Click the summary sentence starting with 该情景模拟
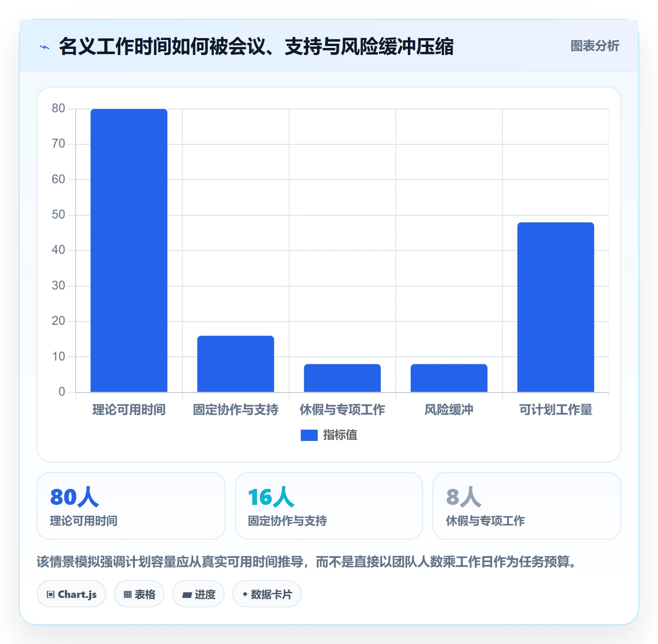 (306, 562)
